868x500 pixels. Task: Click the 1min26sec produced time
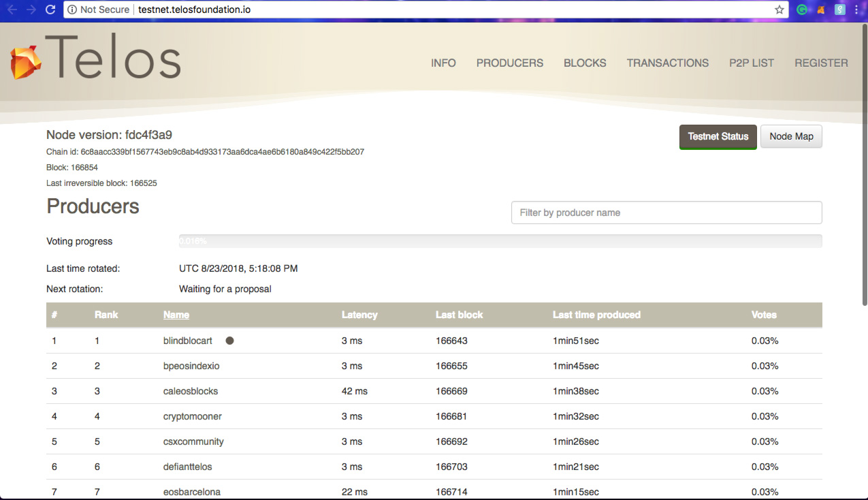(x=576, y=441)
